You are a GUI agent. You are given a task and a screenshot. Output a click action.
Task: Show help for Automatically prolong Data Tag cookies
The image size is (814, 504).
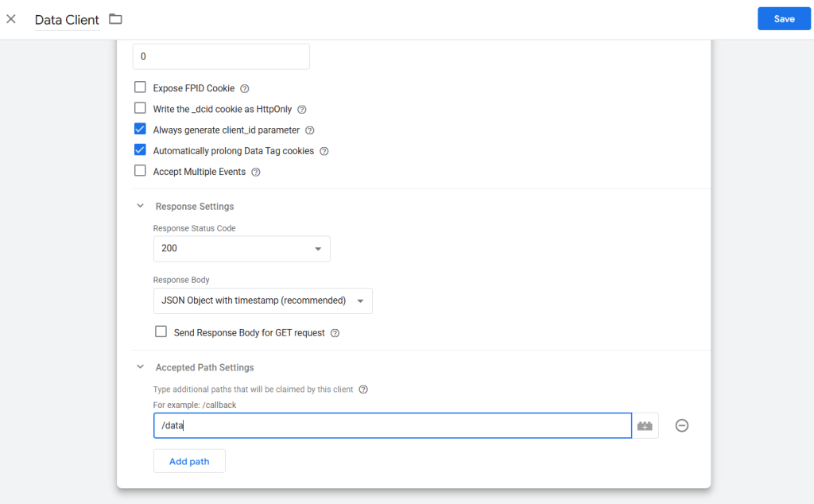[x=324, y=151]
